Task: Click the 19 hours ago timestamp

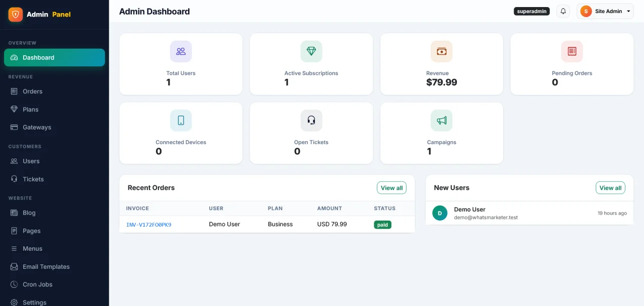Action: [x=612, y=213]
